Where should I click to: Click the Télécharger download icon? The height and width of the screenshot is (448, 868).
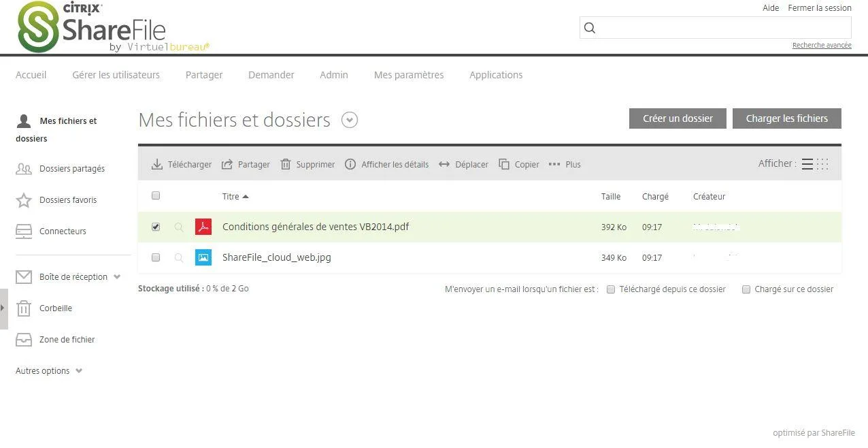pyautogui.click(x=157, y=164)
